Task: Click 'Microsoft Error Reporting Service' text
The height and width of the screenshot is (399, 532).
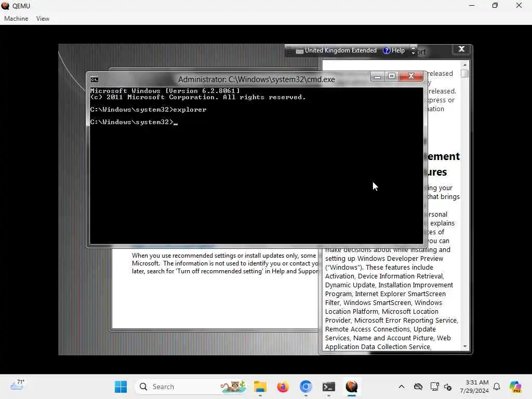Action: pyautogui.click(x=406, y=320)
